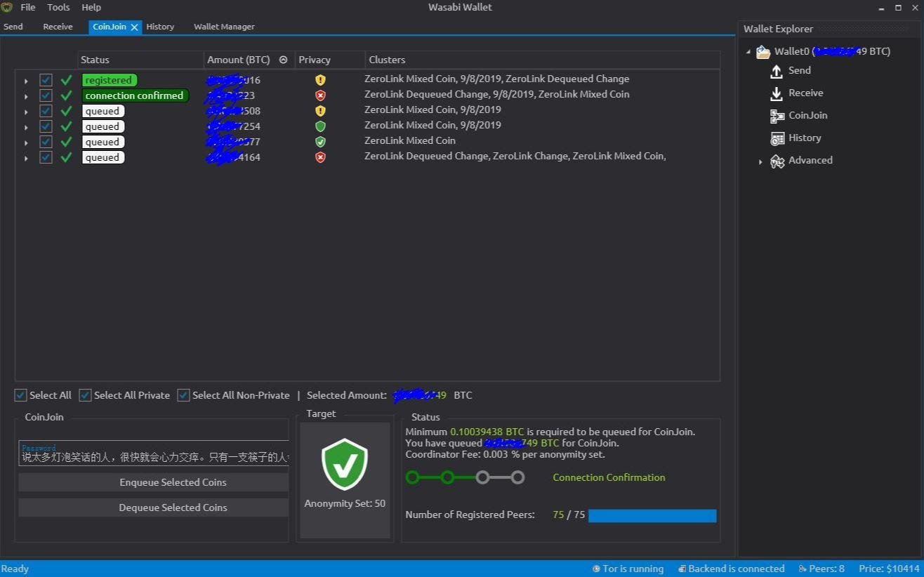Image resolution: width=924 pixels, height=577 pixels.
Task: Click the yellow shield on the amount ending 508 row
Action: 320,111
